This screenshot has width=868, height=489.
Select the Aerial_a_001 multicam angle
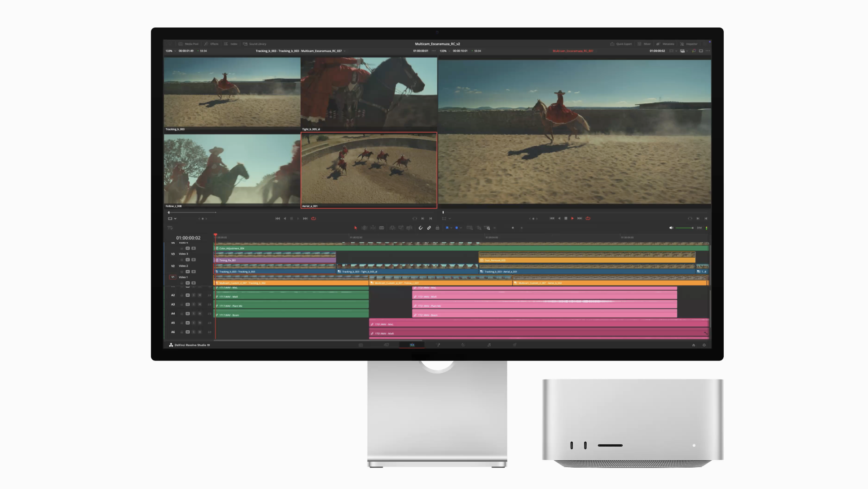click(368, 169)
